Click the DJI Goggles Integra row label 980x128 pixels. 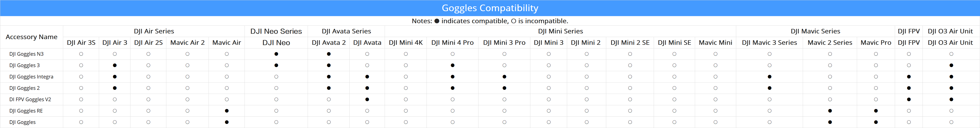pos(31,77)
